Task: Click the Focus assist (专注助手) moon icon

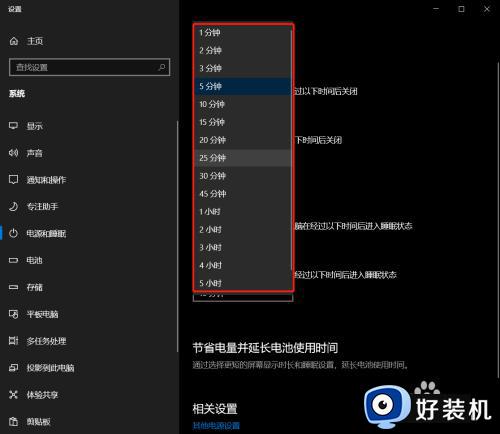Action: tap(13, 206)
